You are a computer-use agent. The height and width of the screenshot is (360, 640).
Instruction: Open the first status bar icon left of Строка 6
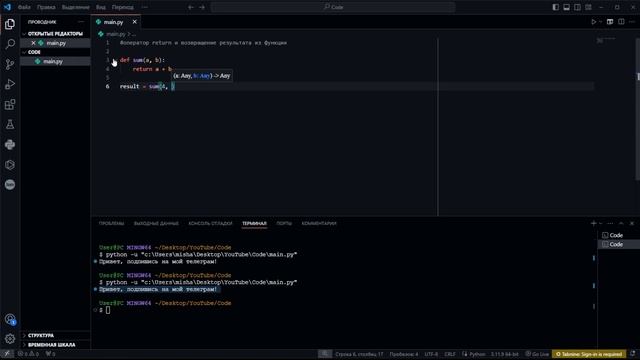pyautogui.click(x=324, y=354)
